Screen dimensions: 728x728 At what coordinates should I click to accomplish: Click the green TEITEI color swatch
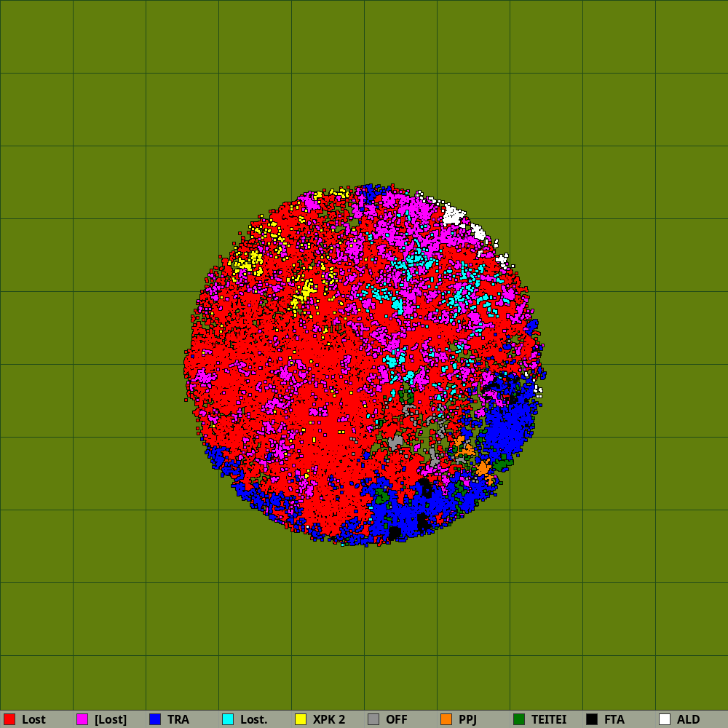point(519,719)
